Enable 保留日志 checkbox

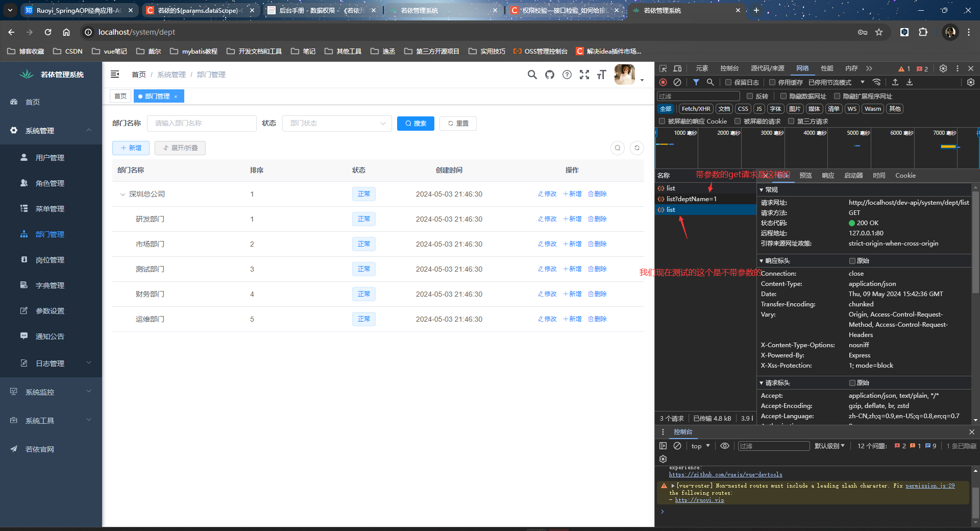(728, 82)
